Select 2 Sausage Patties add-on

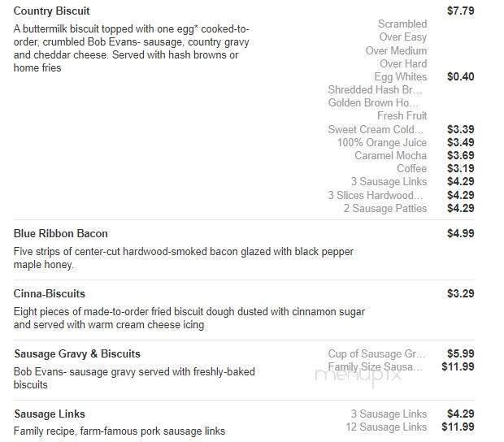385,208
